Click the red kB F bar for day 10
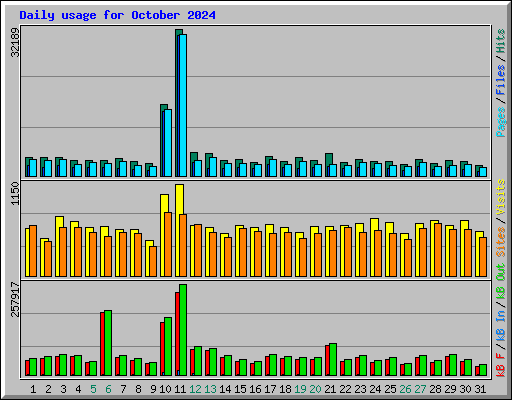Viewport: 512px width, 400px height. coord(162,349)
